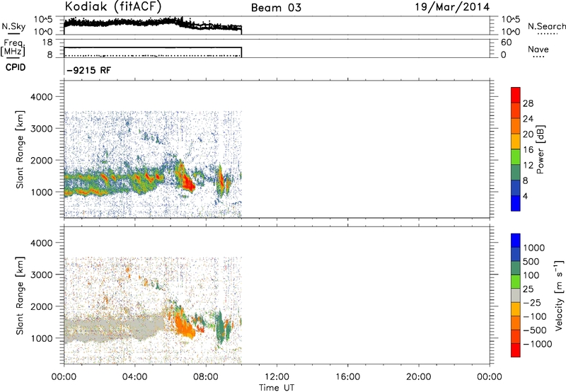566x392 pixels.
Task: Click the "18" frequency axis tick
Action: click(x=47, y=42)
